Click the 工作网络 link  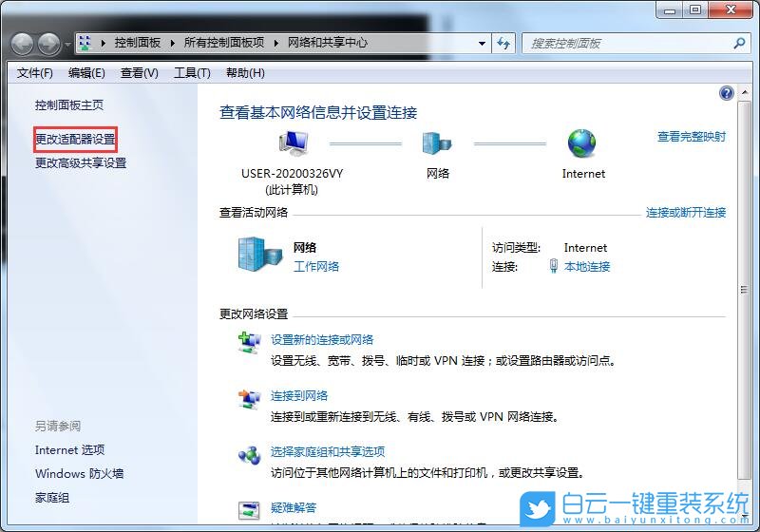[x=316, y=267]
